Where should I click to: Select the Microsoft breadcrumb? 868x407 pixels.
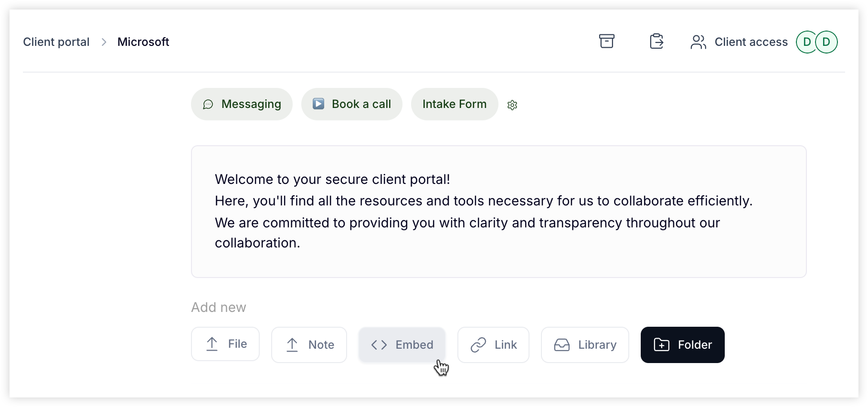pyautogui.click(x=143, y=42)
